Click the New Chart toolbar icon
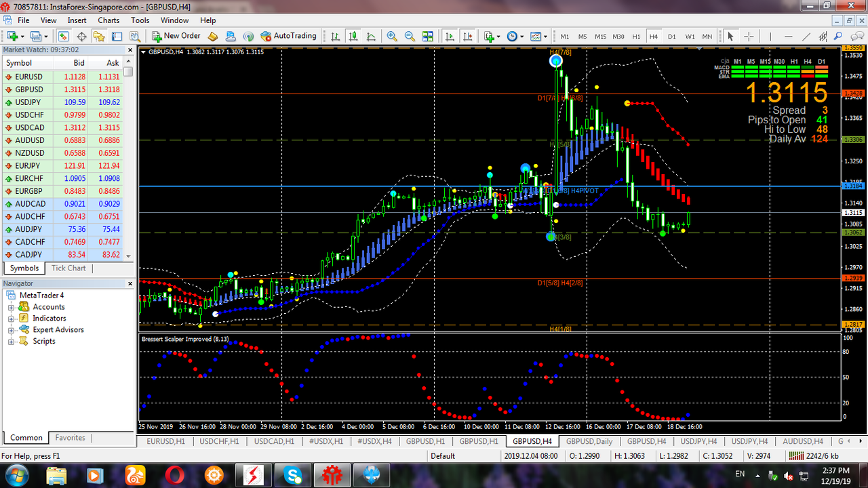 [x=12, y=36]
